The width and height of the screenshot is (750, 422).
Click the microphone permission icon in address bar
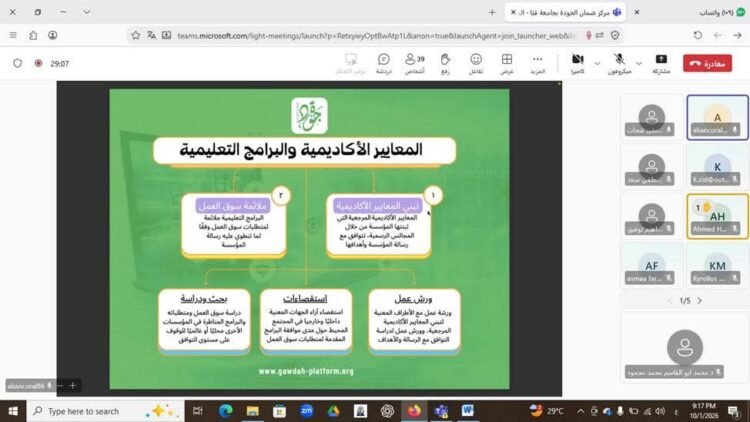589,35
